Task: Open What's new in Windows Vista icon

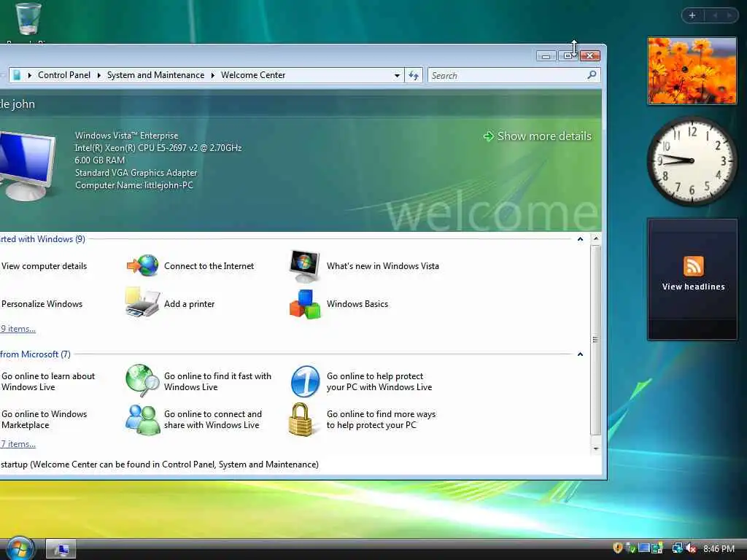Action: pos(305,265)
